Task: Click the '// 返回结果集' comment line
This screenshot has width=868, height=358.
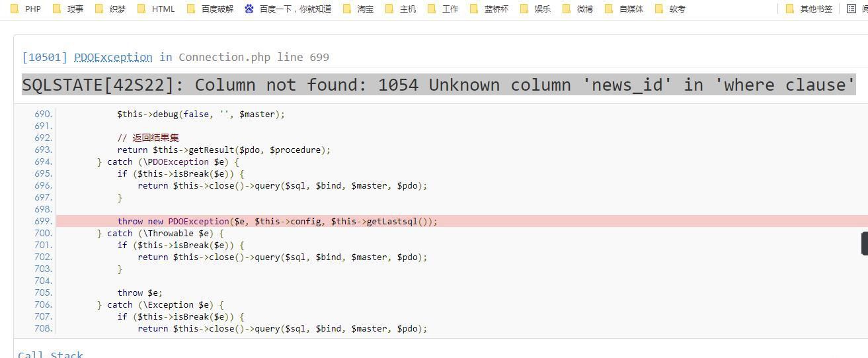Action: pos(148,138)
